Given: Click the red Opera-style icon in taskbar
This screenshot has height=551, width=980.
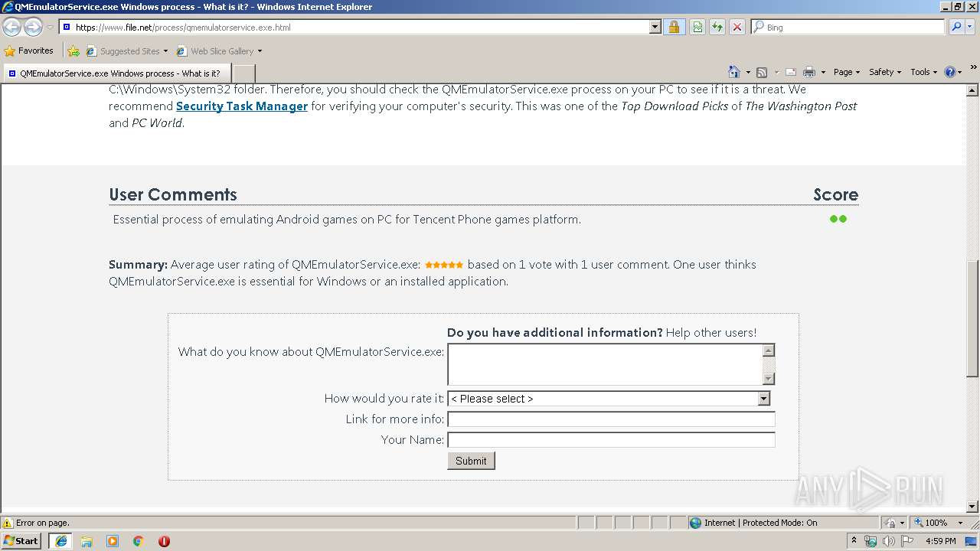Looking at the screenshot, I should point(164,541).
